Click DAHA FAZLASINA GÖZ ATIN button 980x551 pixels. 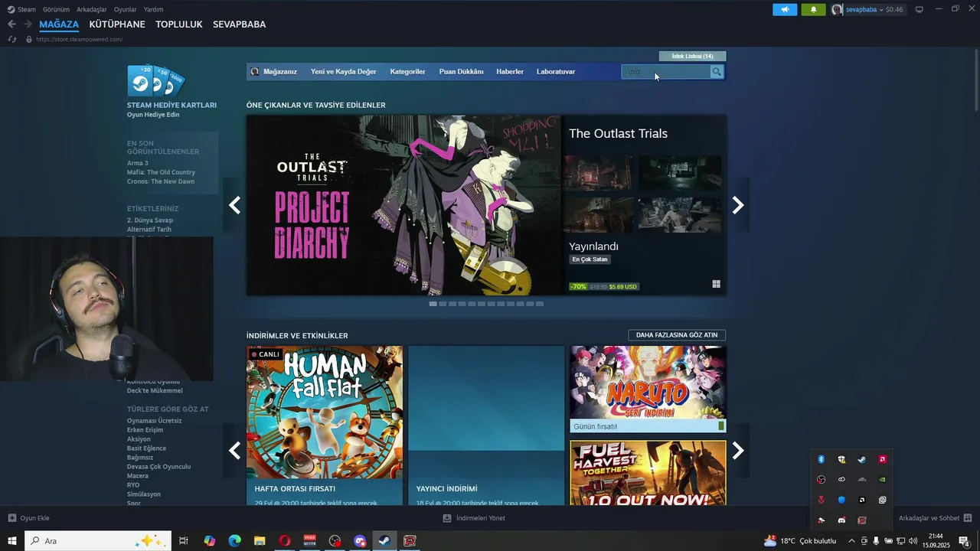tap(677, 335)
